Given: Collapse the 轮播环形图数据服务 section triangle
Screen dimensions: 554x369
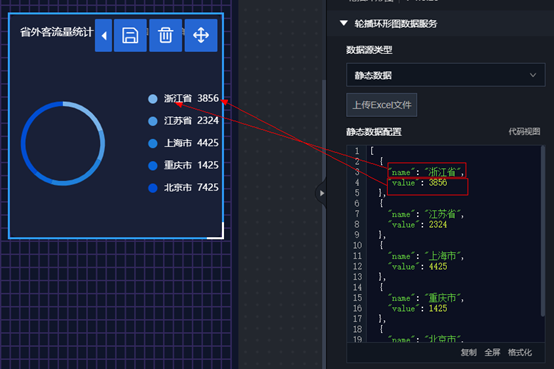Looking at the screenshot, I should [x=343, y=23].
